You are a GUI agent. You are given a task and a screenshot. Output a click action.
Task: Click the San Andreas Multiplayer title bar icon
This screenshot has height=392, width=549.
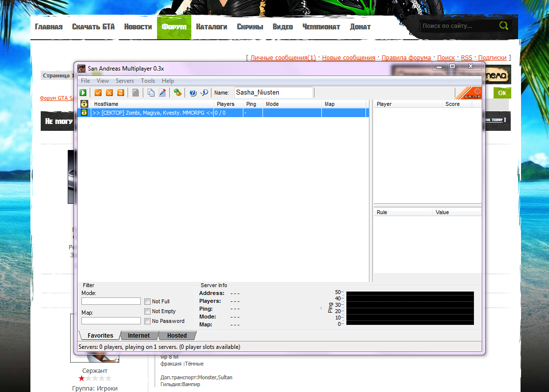(x=81, y=69)
